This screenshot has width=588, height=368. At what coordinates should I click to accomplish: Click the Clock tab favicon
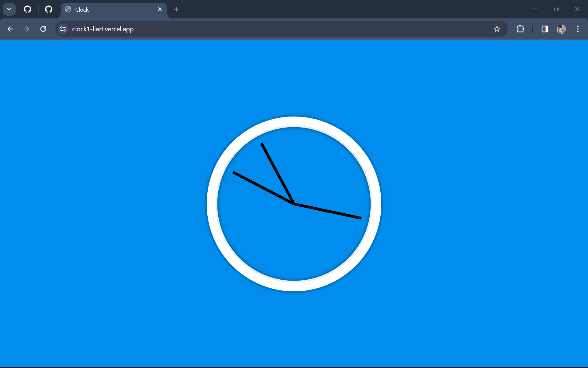click(68, 9)
